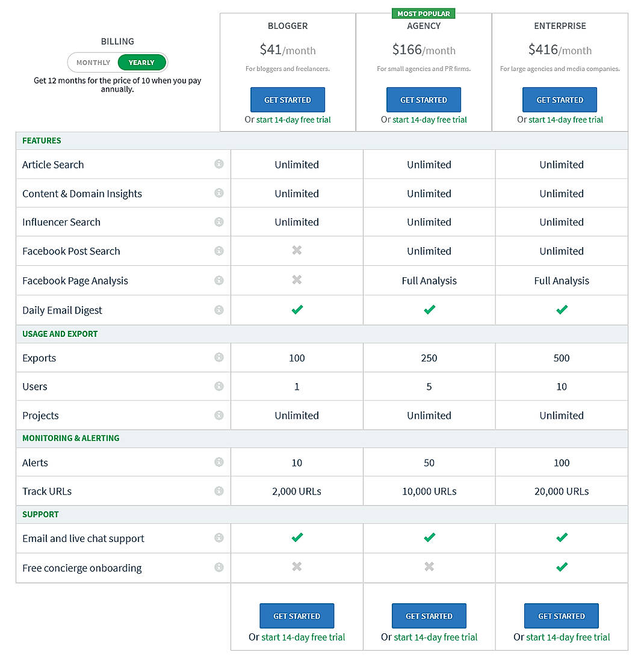
Task: Select Yearly billing option
Action: pyautogui.click(x=141, y=63)
